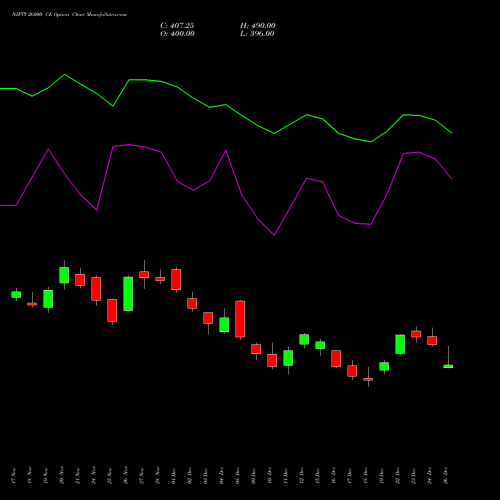This screenshot has width=500, height=500.
Task: Select the thin red candle for 28 Nov
Action: [x=160, y=279]
